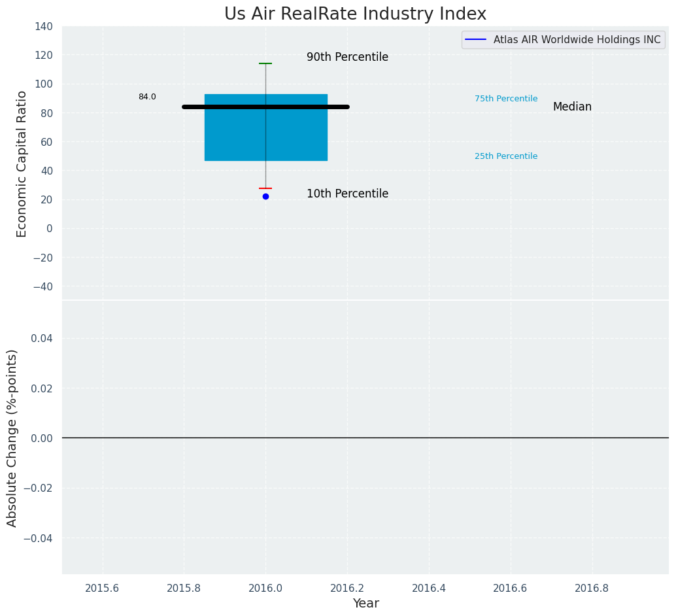Click the Absolute Change (%-points) axis label
Screen dimensions: 676x616
click(12, 437)
